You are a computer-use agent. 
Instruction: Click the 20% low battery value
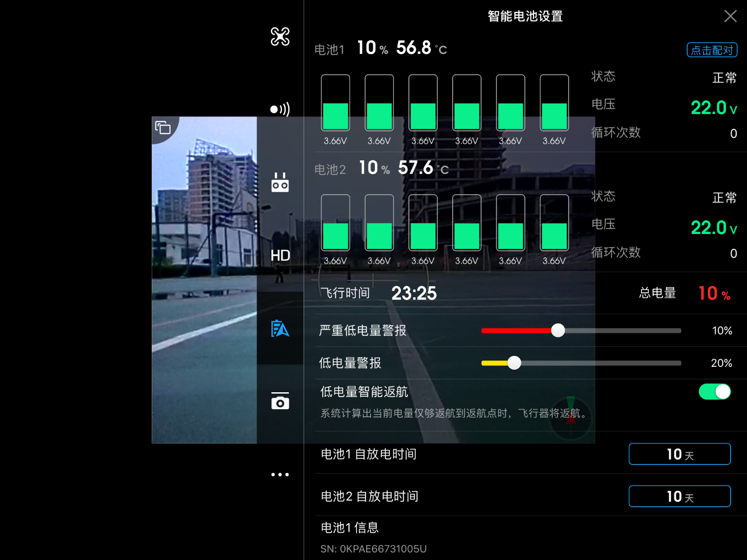722,363
